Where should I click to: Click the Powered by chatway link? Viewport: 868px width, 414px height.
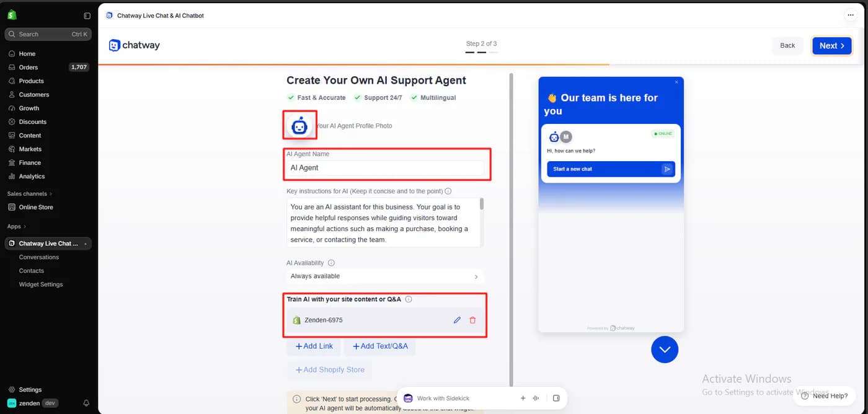[611, 328]
